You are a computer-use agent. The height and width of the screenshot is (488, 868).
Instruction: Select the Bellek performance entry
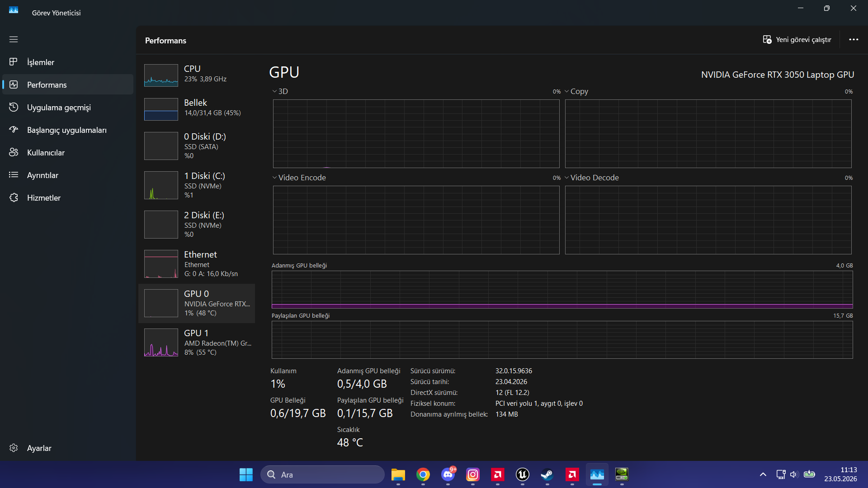tap(197, 108)
